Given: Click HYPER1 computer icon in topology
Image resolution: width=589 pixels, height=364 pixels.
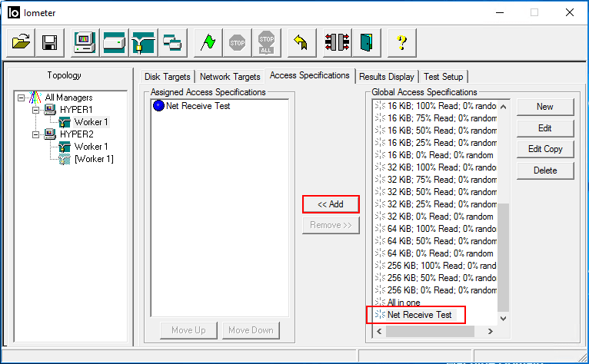Looking at the screenshot, I should (x=50, y=110).
